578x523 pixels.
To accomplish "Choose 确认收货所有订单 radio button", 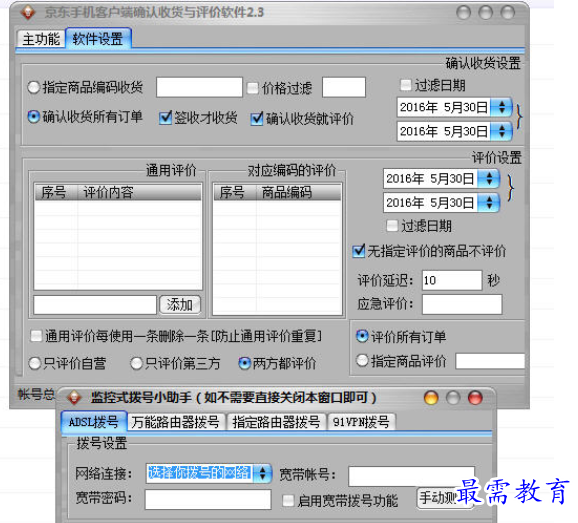I will (86, 117).
